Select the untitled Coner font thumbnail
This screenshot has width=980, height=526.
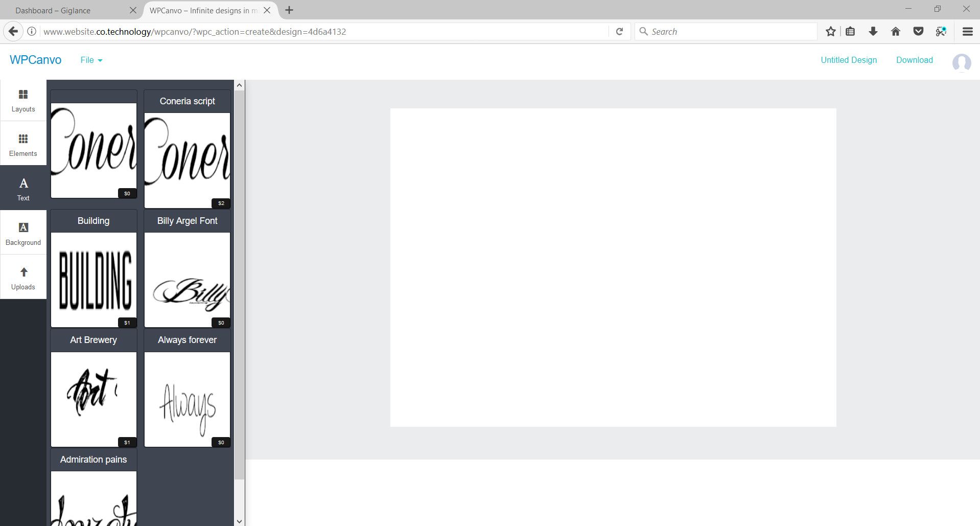(x=94, y=150)
